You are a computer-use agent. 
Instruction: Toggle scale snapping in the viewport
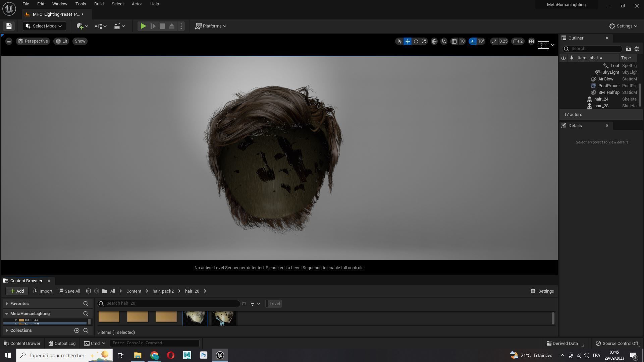tap(494, 41)
